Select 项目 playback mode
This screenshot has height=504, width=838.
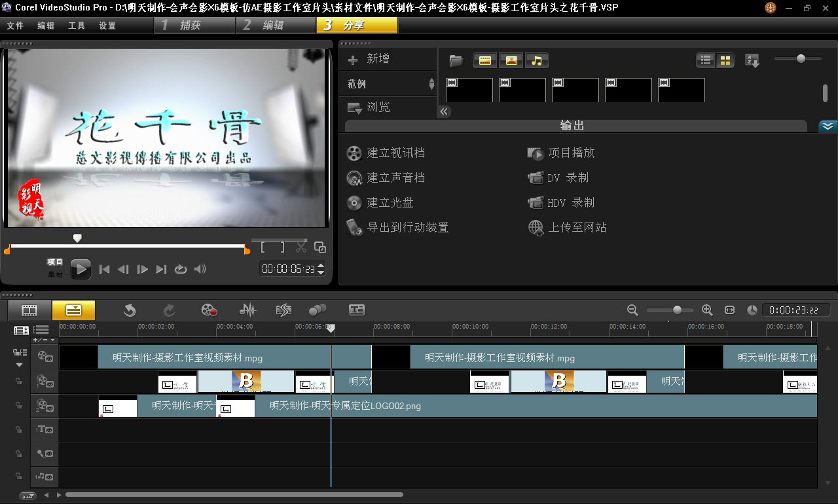tap(55, 262)
